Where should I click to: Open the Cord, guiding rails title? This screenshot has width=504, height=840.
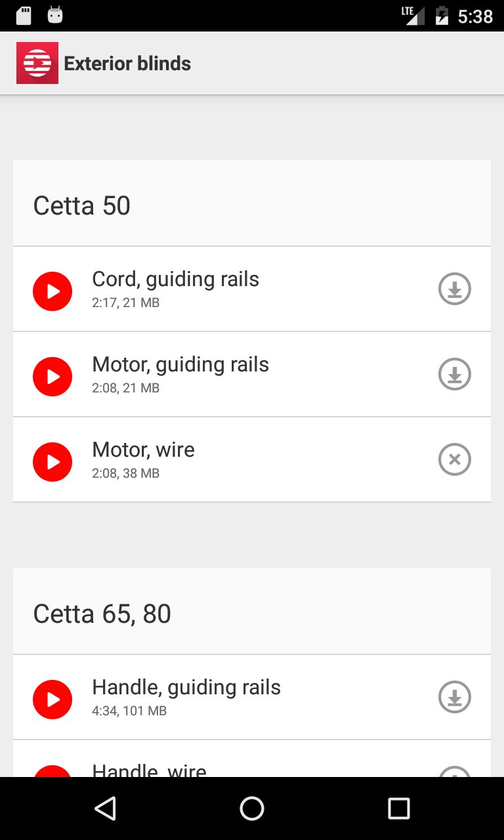[175, 279]
